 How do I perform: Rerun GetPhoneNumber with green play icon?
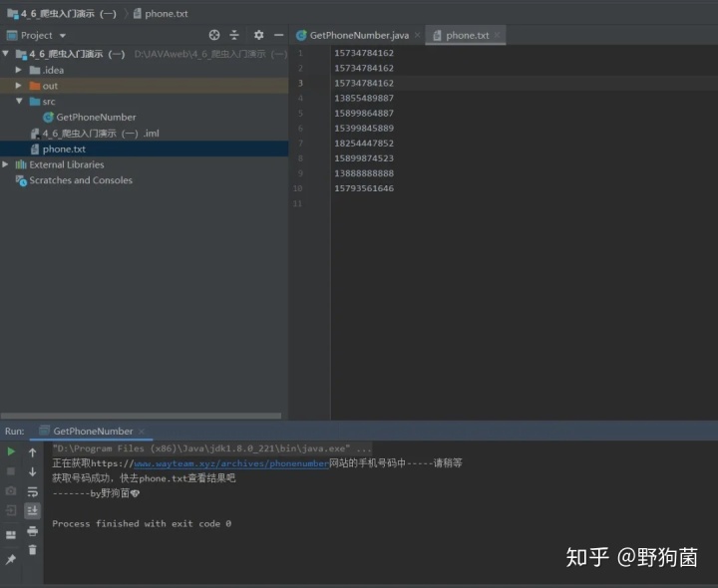(x=11, y=451)
